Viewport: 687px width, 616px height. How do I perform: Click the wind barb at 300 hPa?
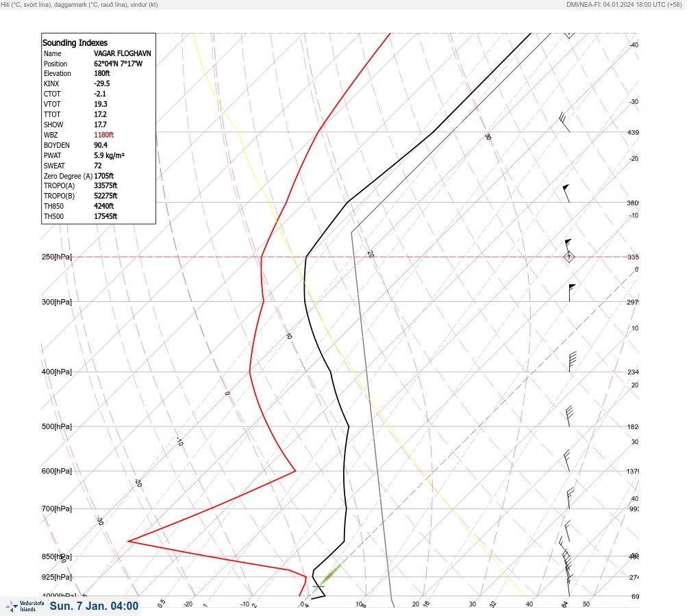pos(572,292)
